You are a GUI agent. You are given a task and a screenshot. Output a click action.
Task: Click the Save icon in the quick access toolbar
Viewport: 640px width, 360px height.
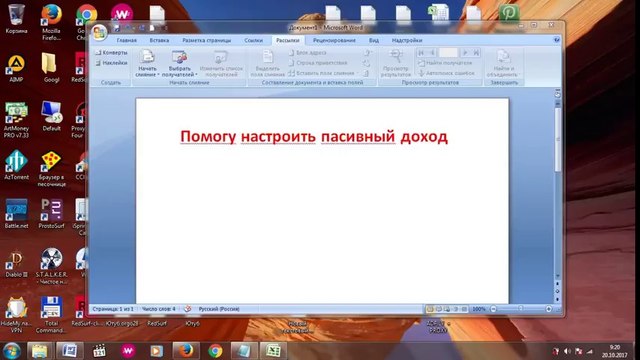[x=116, y=28]
